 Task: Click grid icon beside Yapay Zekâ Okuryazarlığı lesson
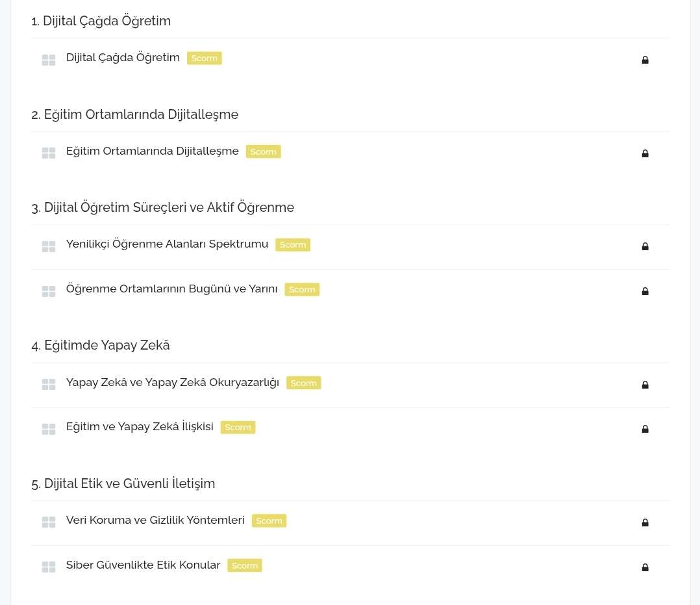click(x=49, y=385)
